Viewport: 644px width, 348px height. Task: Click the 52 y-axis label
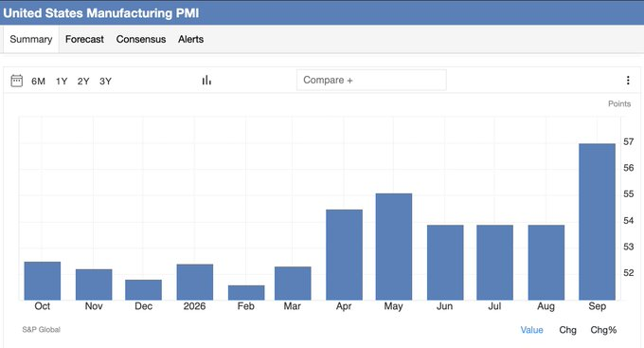coord(629,273)
